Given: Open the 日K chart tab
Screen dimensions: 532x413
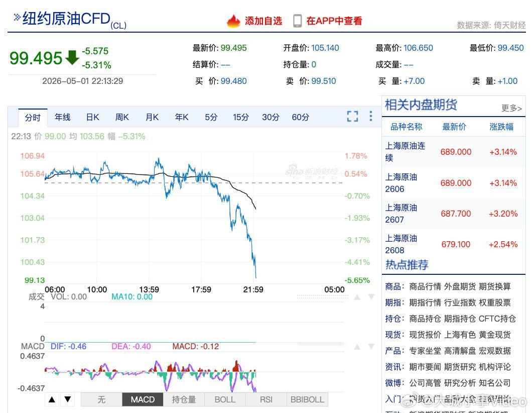Looking at the screenshot, I should pos(92,117).
